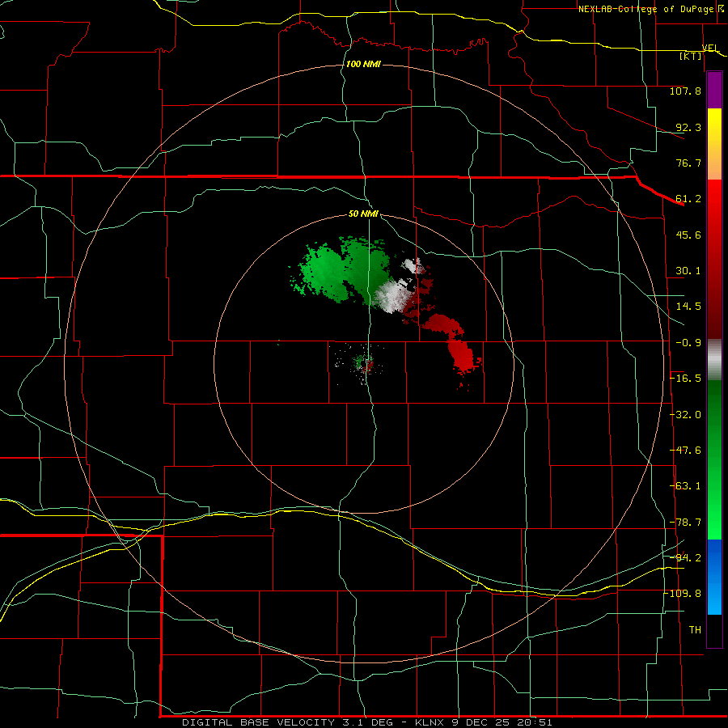728x728 pixels.
Task: Click the white zero-velocity echo region
Action: coord(392,294)
